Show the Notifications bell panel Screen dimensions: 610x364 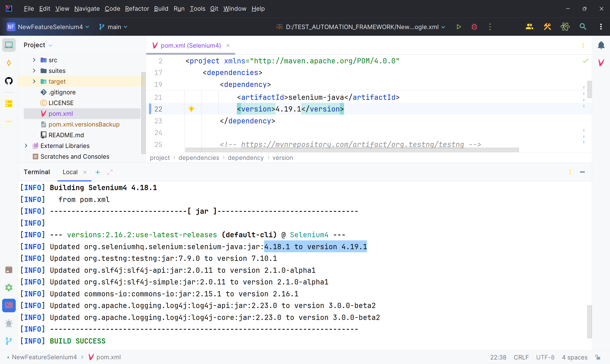click(601, 45)
